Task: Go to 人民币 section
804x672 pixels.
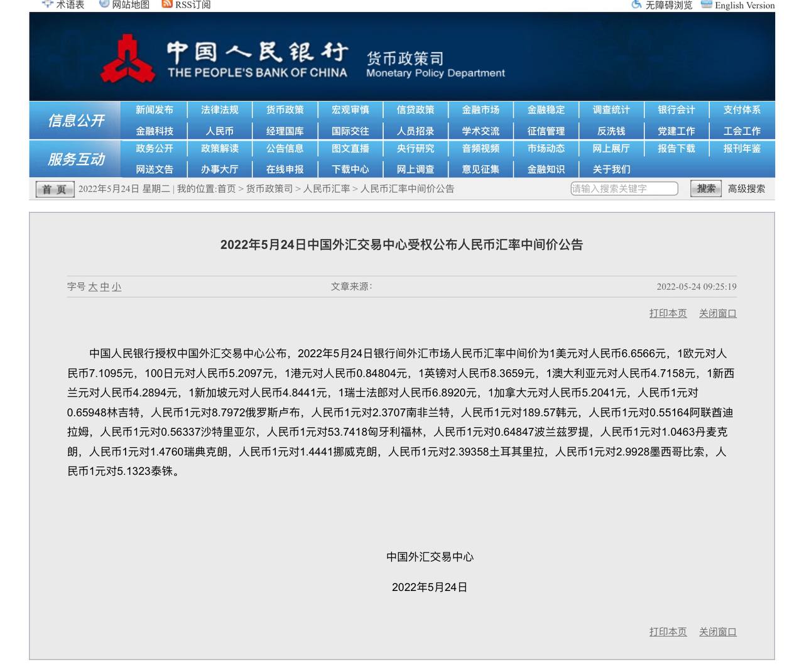Action: [219, 131]
